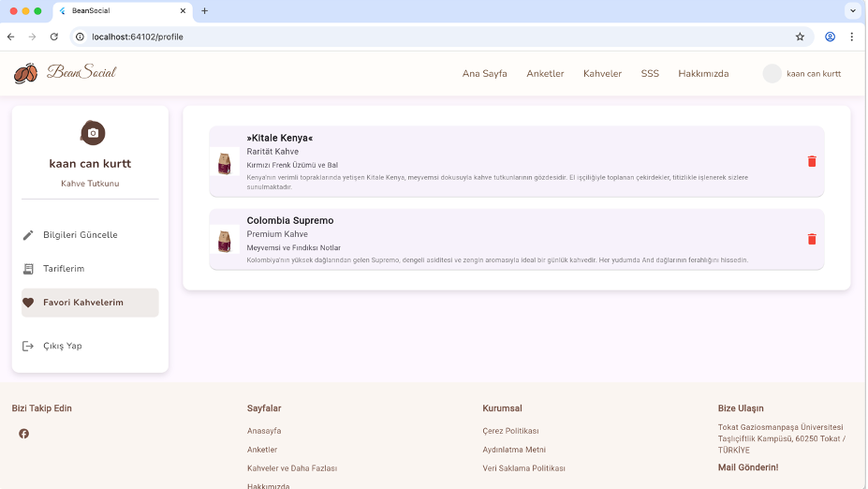Click the Bizi Takip Edin heading
This screenshot has height=489, width=868.
[x=41, y=408]
